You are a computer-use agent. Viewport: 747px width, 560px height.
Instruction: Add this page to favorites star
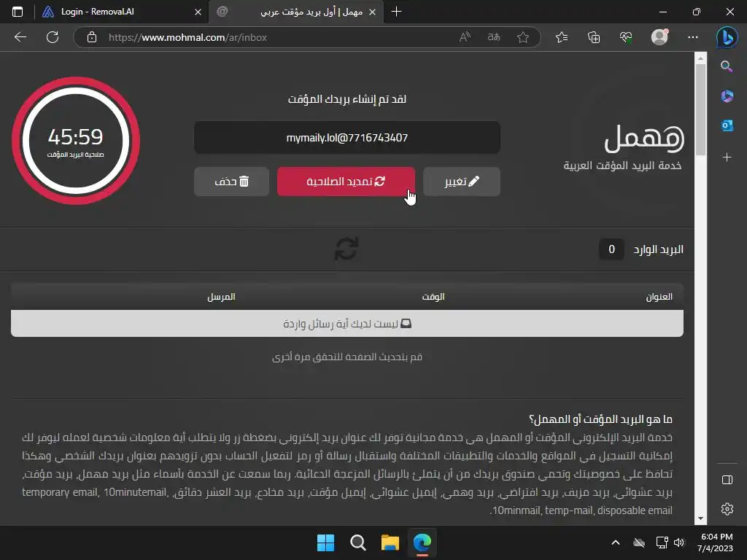[523, 38]
